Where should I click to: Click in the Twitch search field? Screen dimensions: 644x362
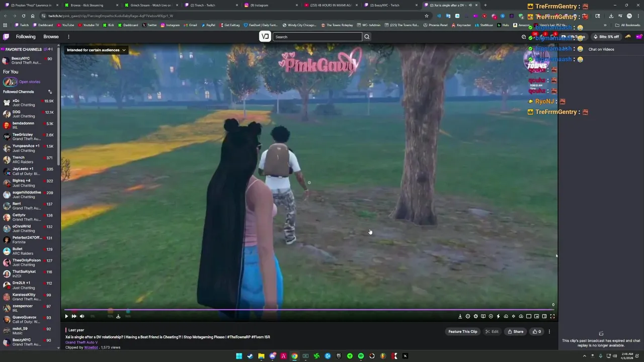[x=317, y=37]
